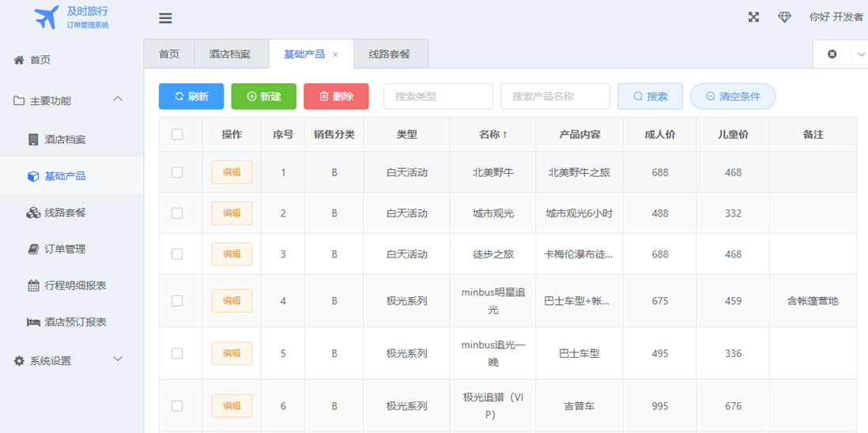Click the airplane logo icon
Screen dimensions: 868x433
[47, 17]
